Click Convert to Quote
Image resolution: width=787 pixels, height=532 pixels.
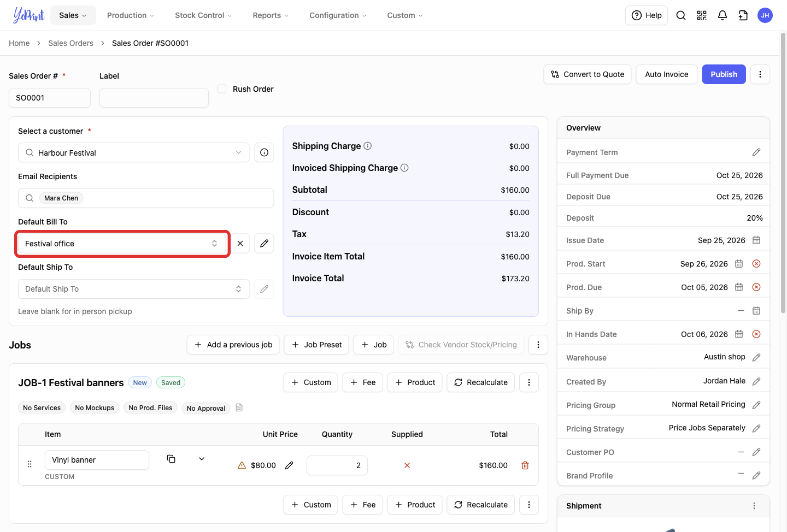(x=588, y=74)
